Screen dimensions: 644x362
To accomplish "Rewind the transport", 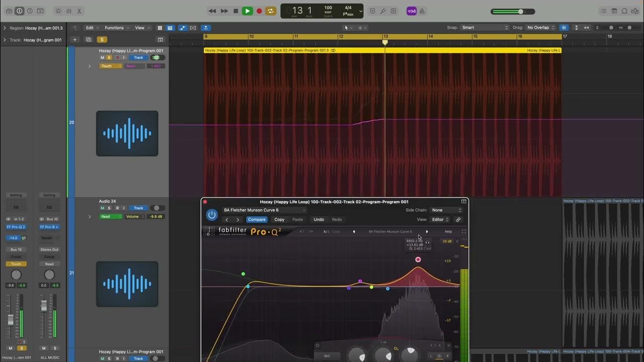I will click(x=212, y=11).
